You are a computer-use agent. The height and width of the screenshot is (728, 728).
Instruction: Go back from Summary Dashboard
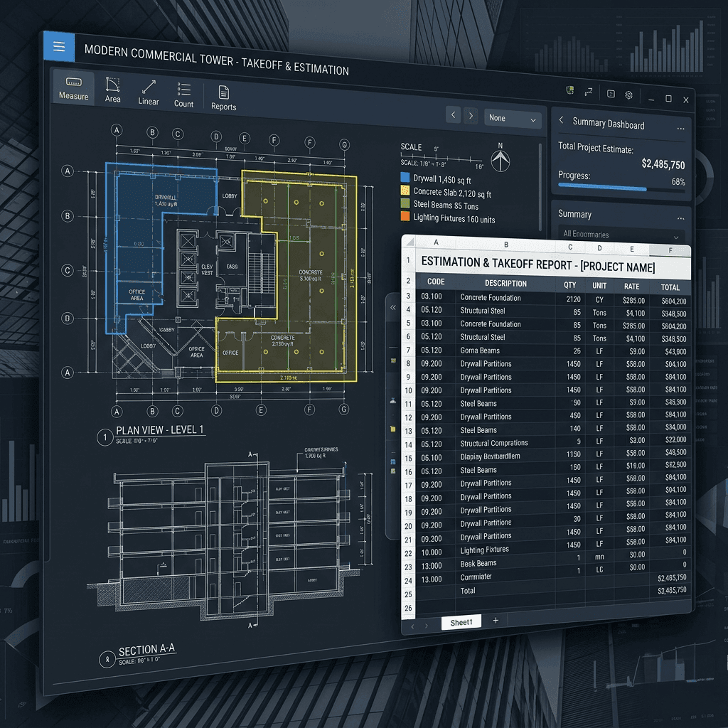click(562, 120)
